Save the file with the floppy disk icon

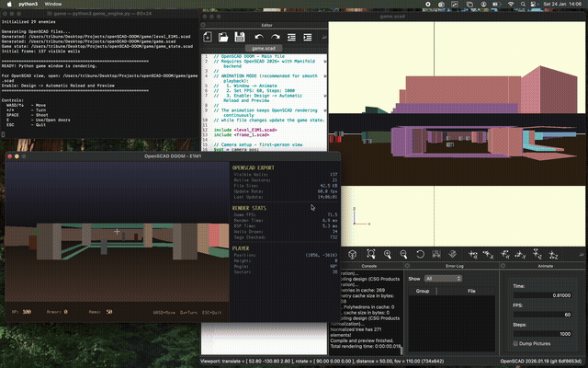click(x=240, y=37)
